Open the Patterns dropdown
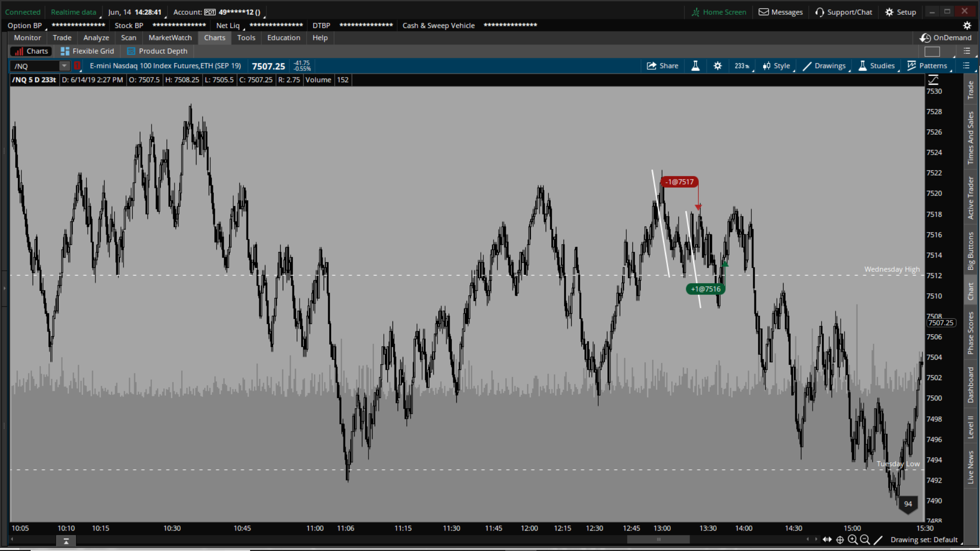980x551 pixels. [927, 66]
